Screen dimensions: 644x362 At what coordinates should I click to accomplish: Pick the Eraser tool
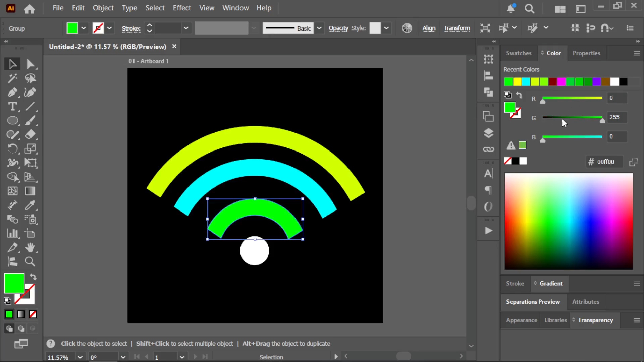point(30,135)
